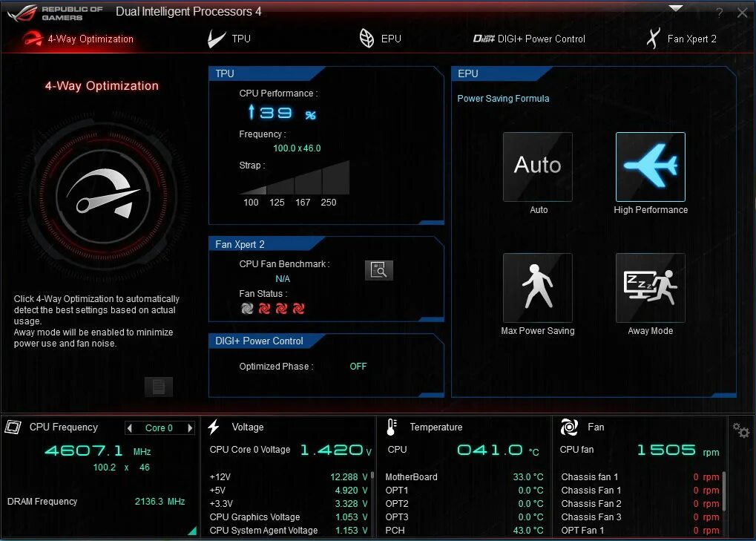Click the OPT Fan 1 rpm row

tap(640, 531)
